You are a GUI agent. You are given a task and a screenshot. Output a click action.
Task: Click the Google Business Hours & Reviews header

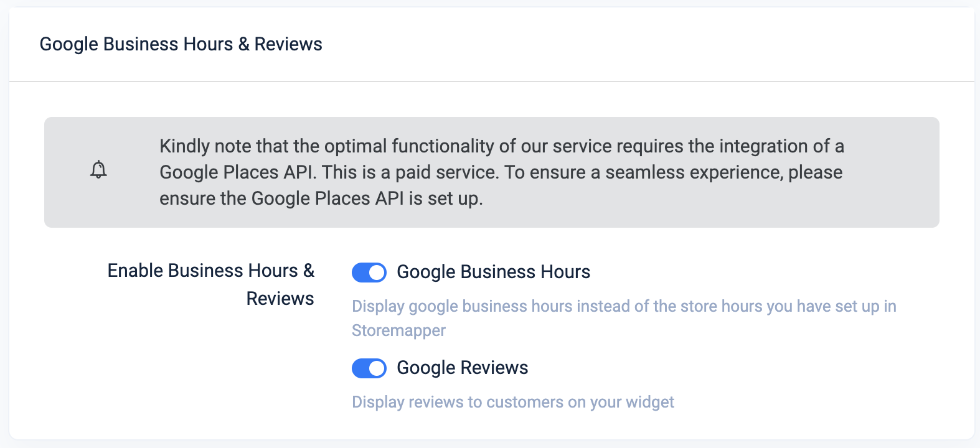click(181, 44)
